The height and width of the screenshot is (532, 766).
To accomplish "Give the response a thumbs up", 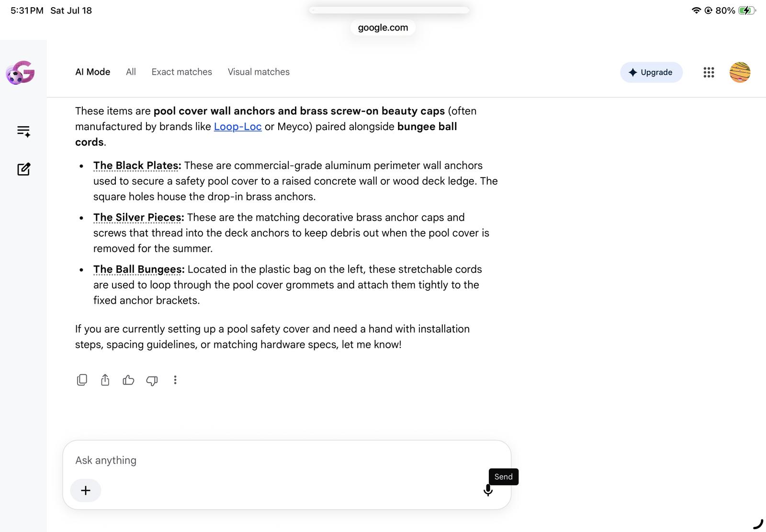I will click(x=128, y=380).
